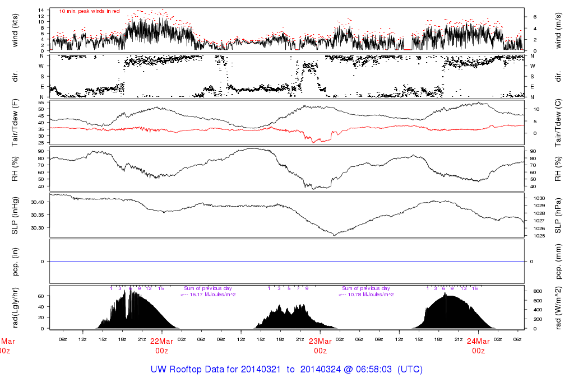Click the "Tair/Tdew (C)" axis label
The image size is (574, 392).
click(558, 123)
